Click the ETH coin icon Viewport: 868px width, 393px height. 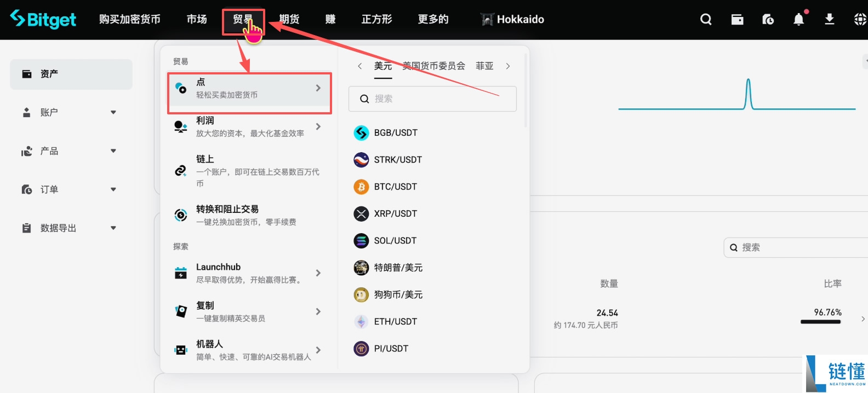[361, 321]
